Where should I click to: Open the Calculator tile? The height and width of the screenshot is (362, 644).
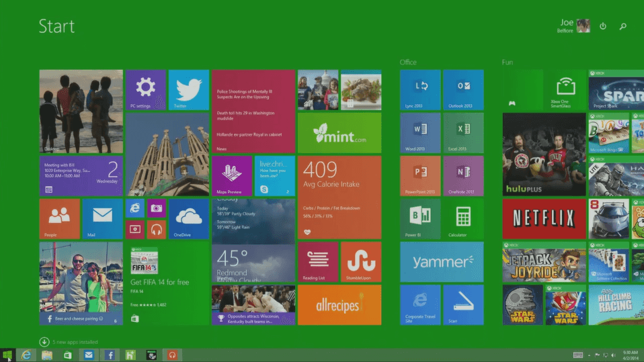click(x=463, y=219)
